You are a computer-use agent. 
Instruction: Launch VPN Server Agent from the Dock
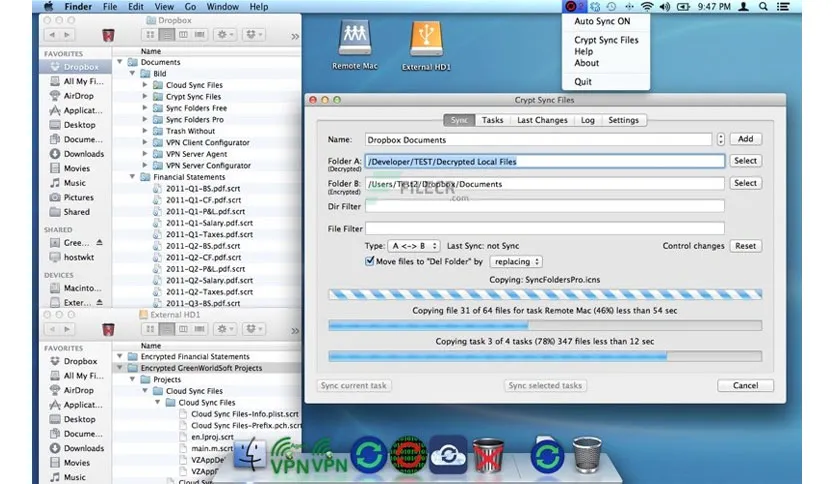coord(289,456)
